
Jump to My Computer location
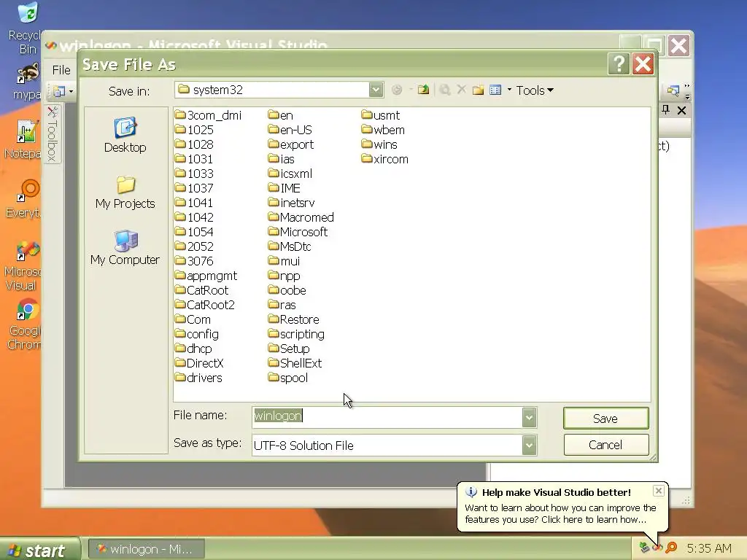coord(125,248)
